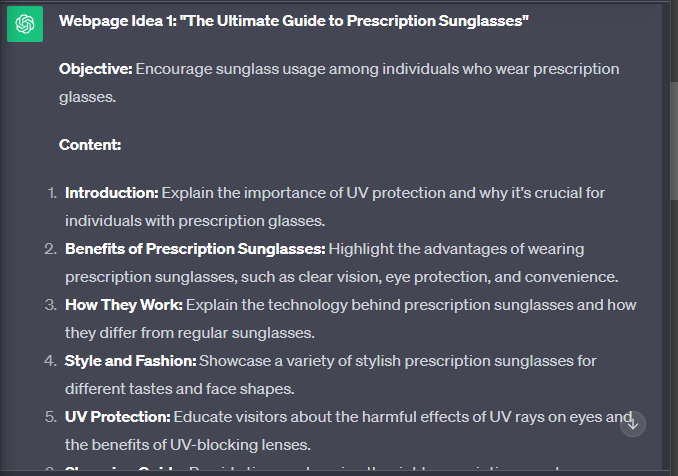Click the 'Style and Fashion:' list heading
This screenshot has height=476, width=678.
tap(131, 361)
